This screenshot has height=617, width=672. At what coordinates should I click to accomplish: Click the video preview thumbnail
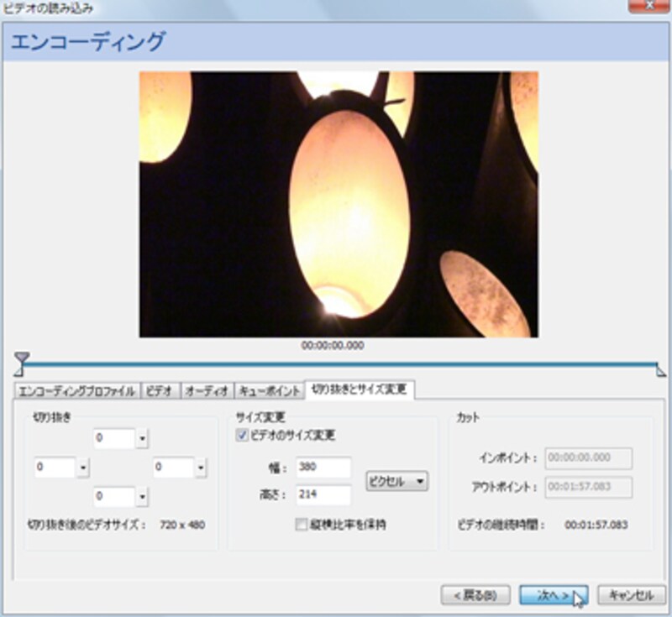tap(339, 204)
